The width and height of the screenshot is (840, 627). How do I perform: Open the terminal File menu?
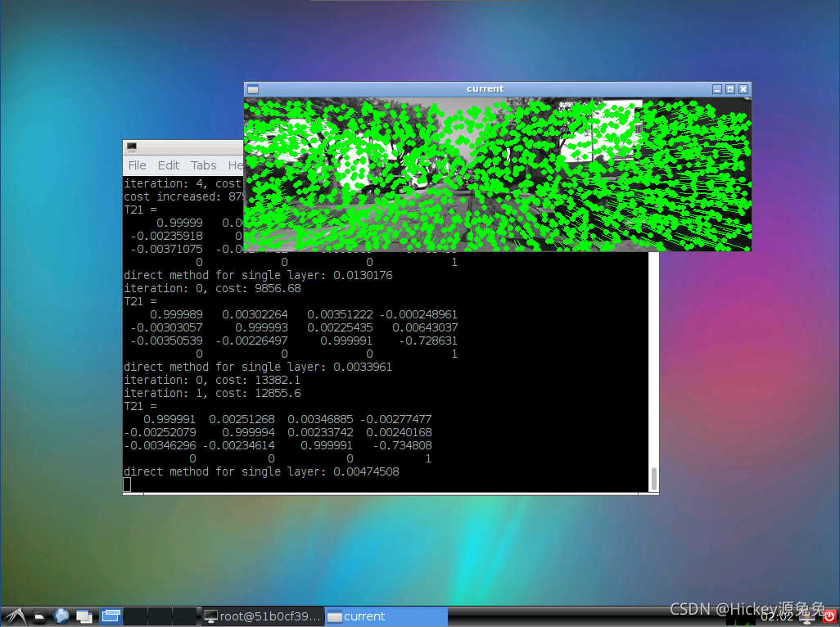138,165
